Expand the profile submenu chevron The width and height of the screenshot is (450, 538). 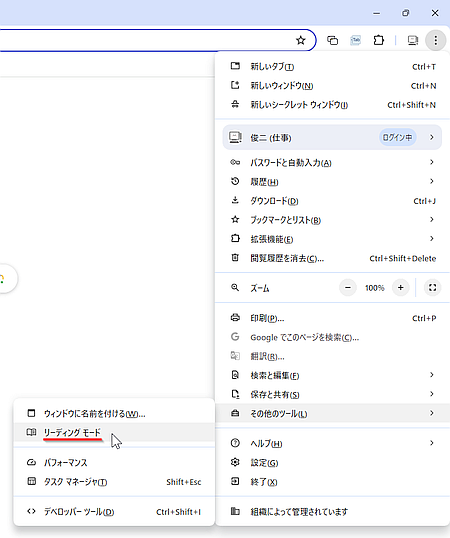tap(432, 138)
